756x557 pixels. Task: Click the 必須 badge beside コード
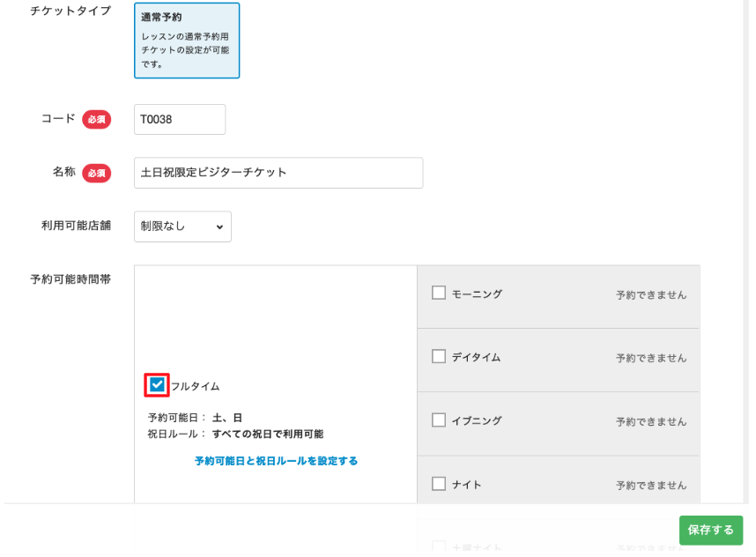point(97,120)
